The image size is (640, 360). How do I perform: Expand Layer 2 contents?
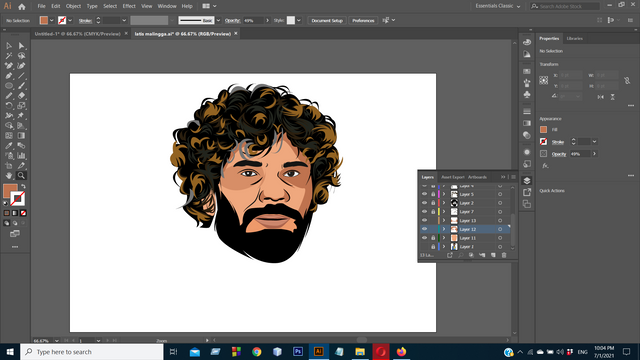click(x=444, y=203)
